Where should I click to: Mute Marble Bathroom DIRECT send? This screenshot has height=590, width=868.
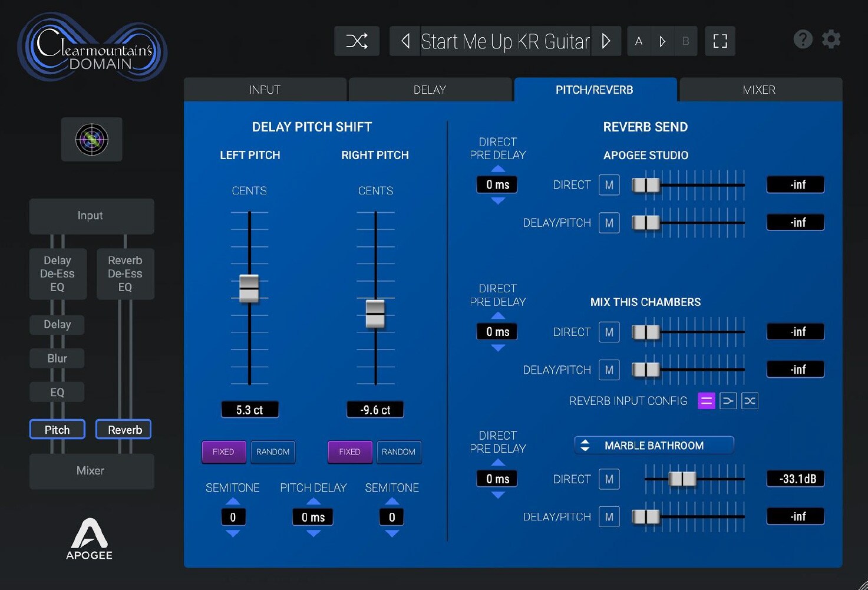tap(609, 479)
